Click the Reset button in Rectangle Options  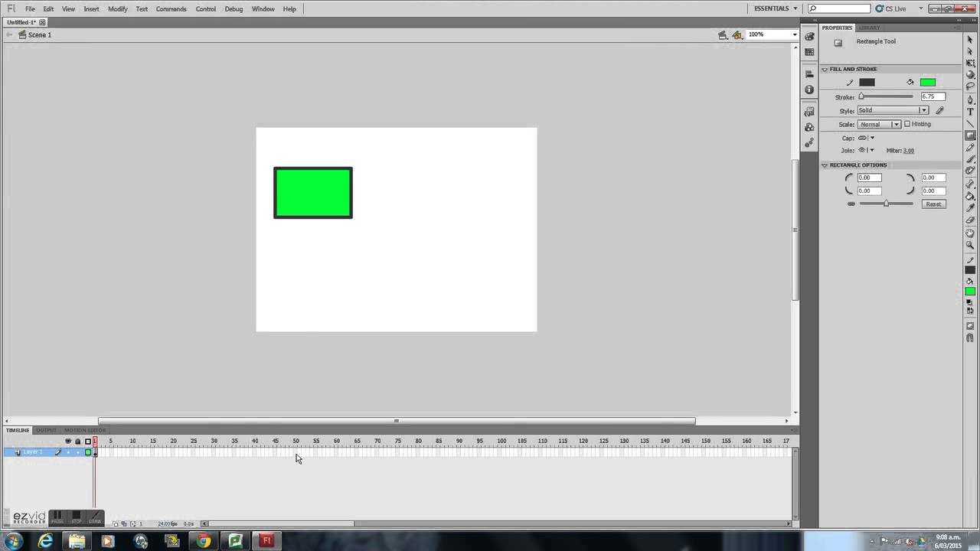(x=933, y=204)
